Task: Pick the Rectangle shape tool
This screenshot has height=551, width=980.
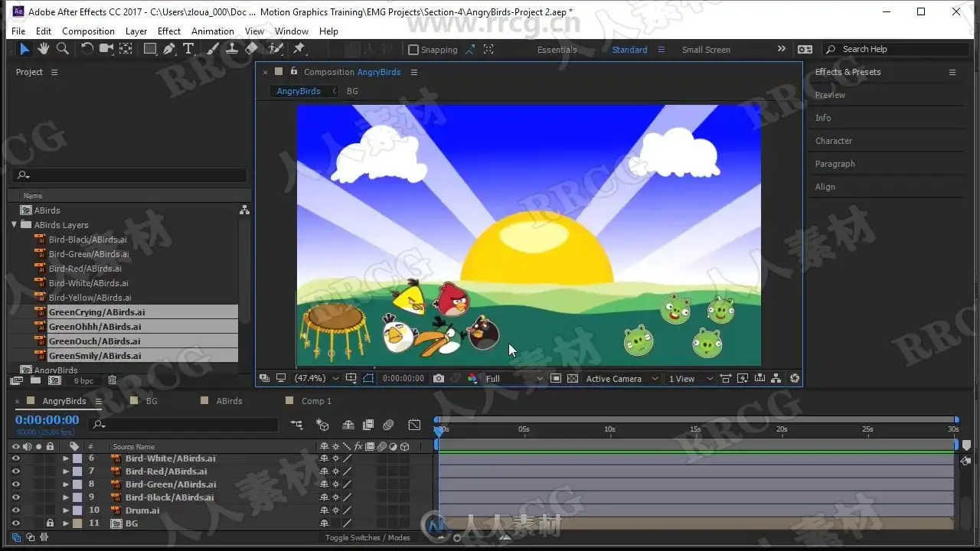Action: click(150, 49)
